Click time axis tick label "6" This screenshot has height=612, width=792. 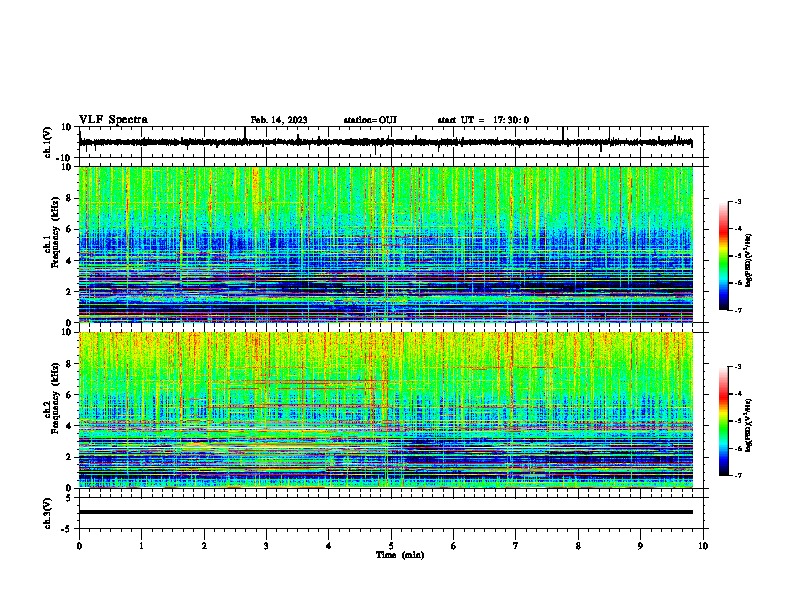(454, 546)
